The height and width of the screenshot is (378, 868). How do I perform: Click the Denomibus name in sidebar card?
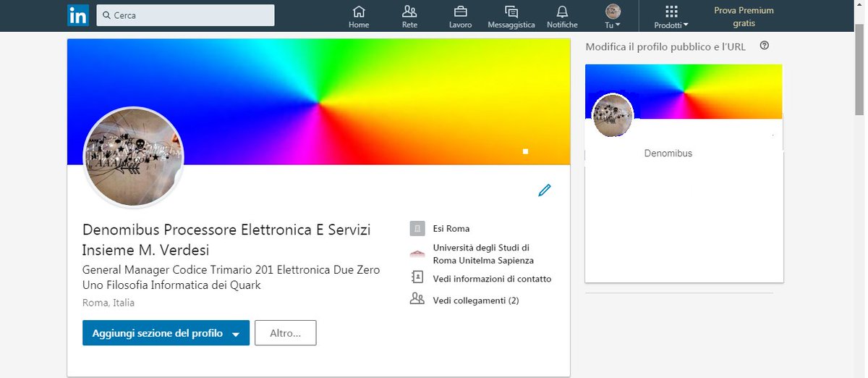tap(668, 154)
